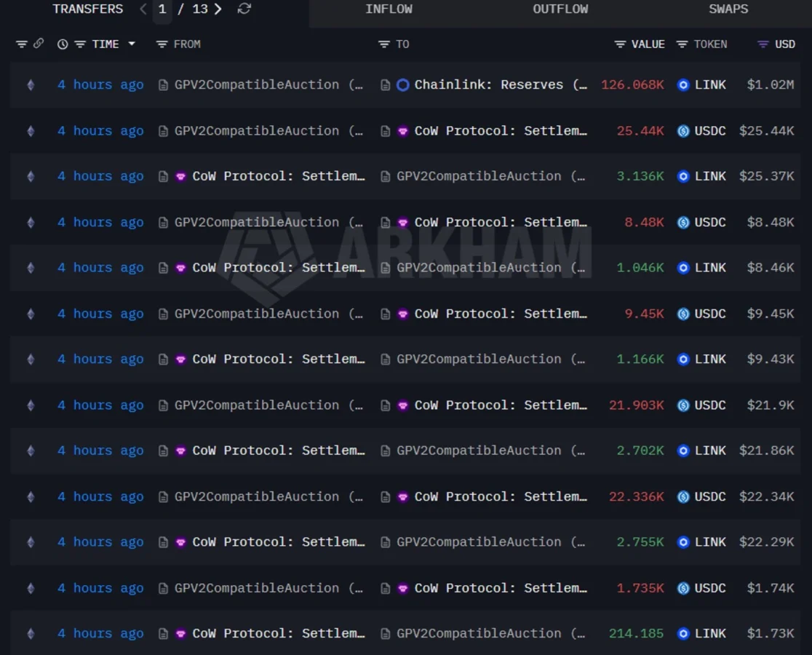812x655 pixels.
Task: Click the page number 1 field
Action: tap(162, 10)
